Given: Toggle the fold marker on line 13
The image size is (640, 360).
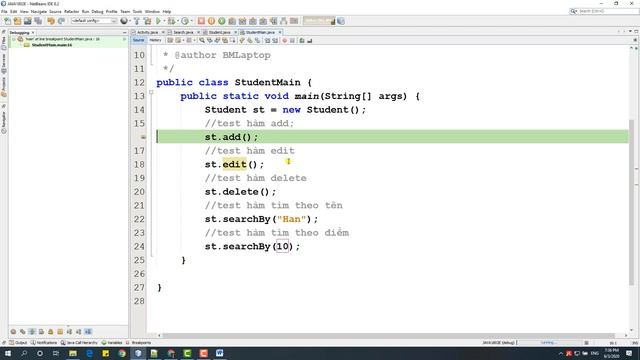Looking at the screenshot, I should pos(151,92).
